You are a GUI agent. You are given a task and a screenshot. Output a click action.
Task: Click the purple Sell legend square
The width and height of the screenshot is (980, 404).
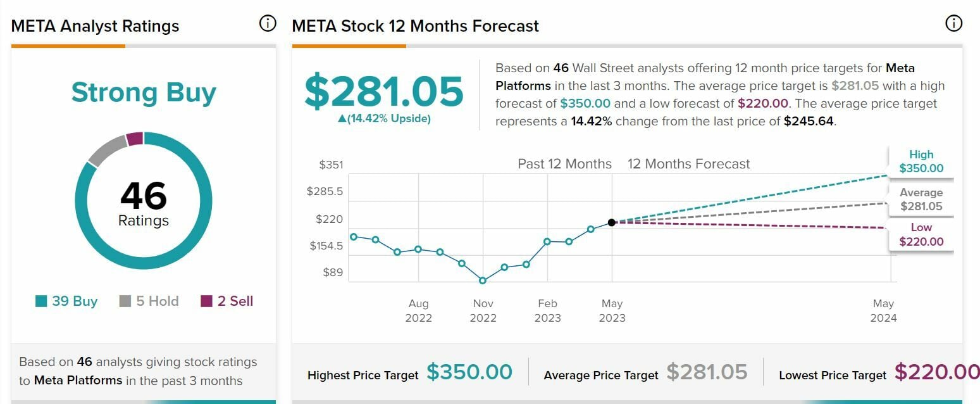206,301
